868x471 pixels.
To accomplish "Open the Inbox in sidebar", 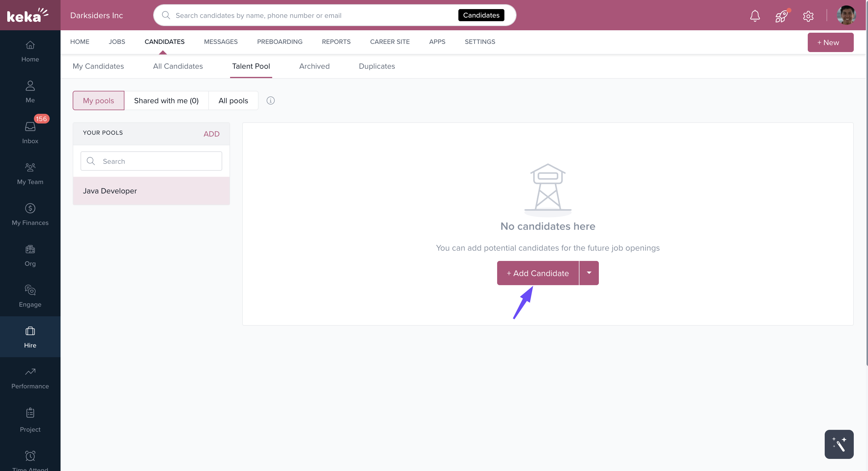I will click(x=30, y=132).
